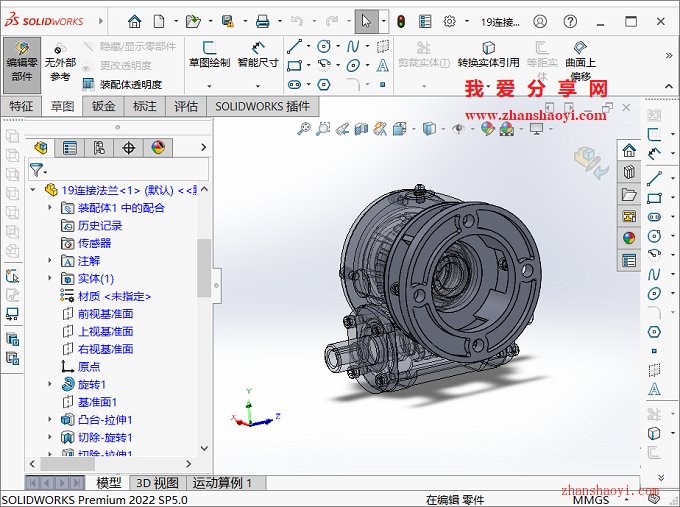
Task: Click the Home icon in the title toolbar
Action: click(134, 21)
